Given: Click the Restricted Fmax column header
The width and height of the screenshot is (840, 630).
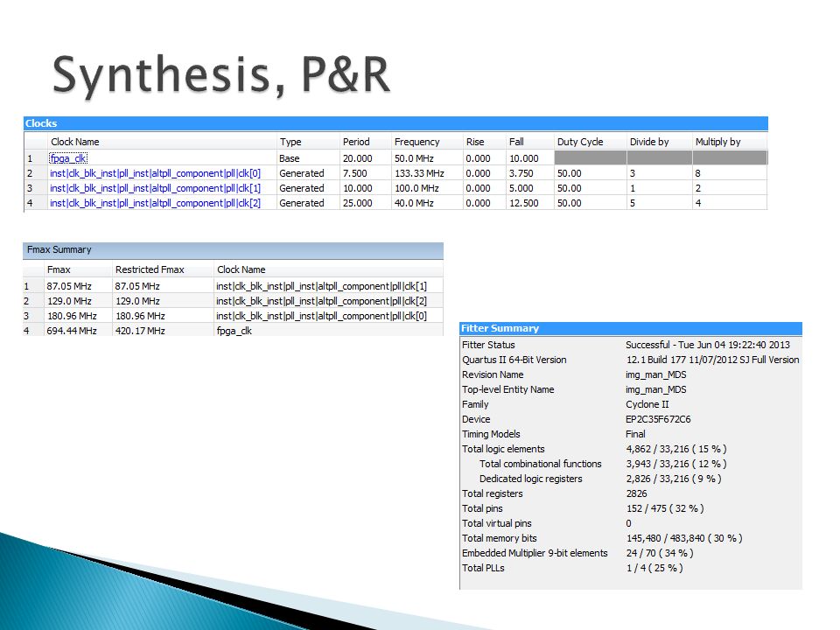Looking at the screenshot, I should (150, 270).
